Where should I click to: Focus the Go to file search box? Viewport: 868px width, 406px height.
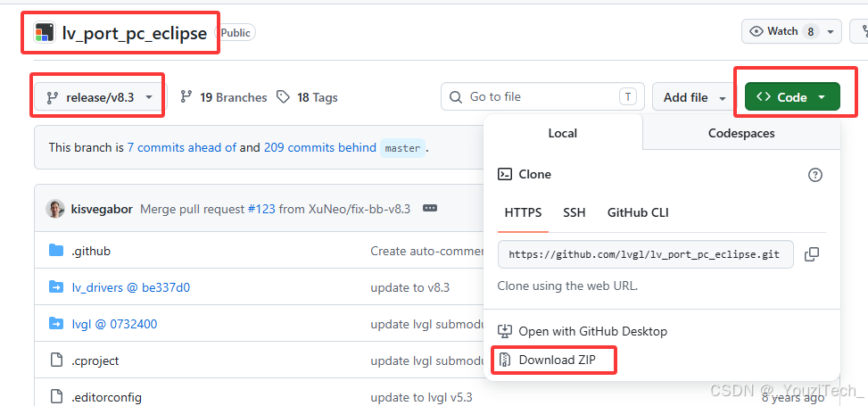[542, 97]
